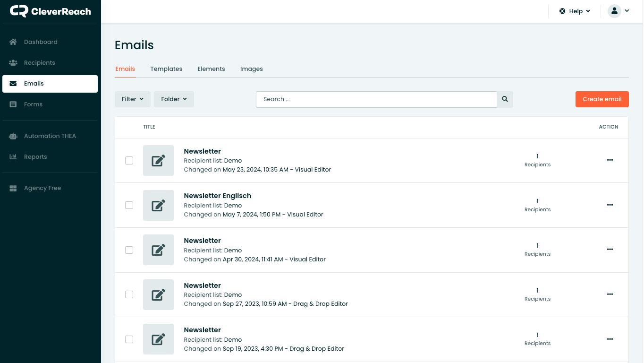Tick the Newsletter Englisch checkbox
This screenshot has width=644, height=363.
(129, 205)
